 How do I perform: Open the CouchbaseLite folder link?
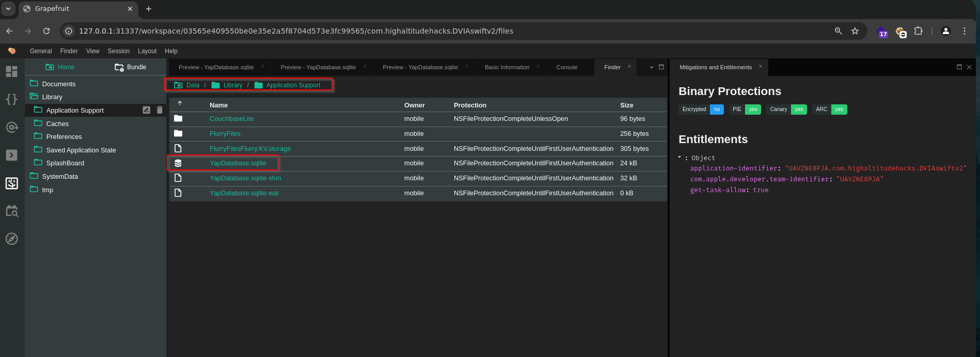click(231, 119)
